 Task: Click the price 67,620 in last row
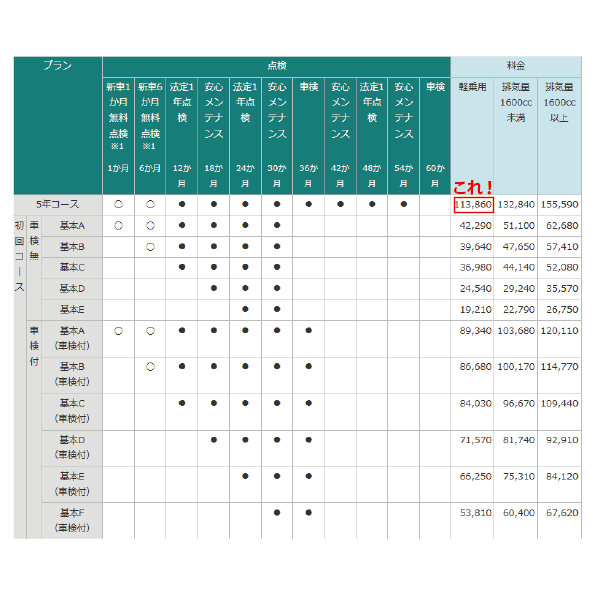click(x=562, y=513)
